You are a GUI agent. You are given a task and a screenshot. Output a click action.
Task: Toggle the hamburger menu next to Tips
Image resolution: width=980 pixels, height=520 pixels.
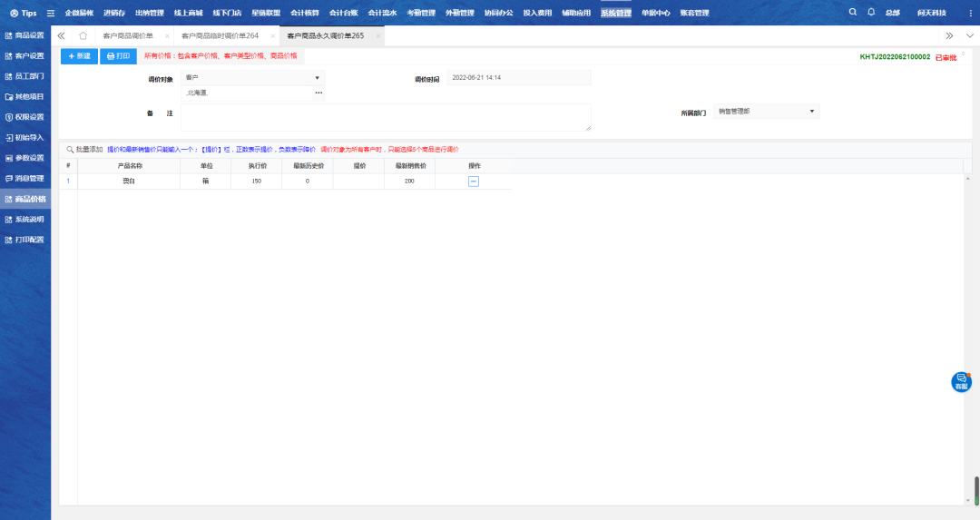click(x=51, y=13)
